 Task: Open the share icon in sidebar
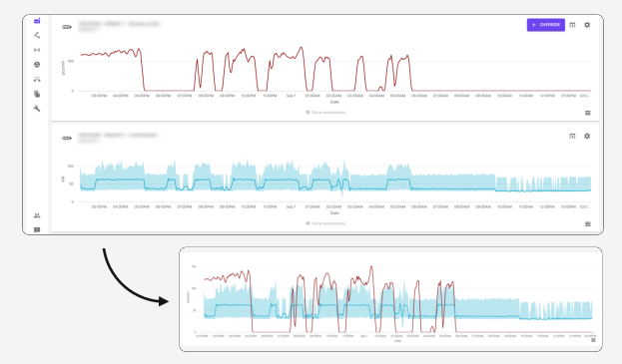(x=37, y=35)
